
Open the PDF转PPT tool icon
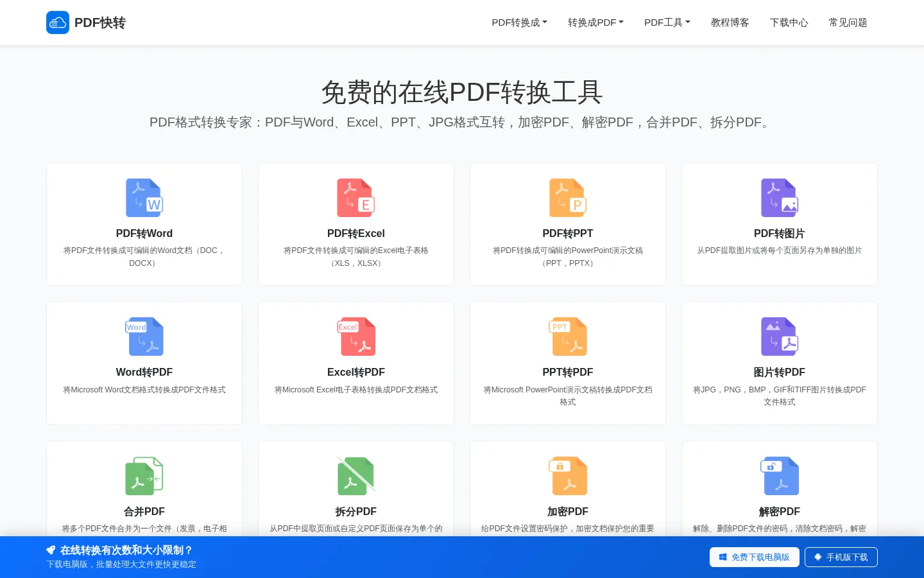pyautogui.click(x=568, y=198)
